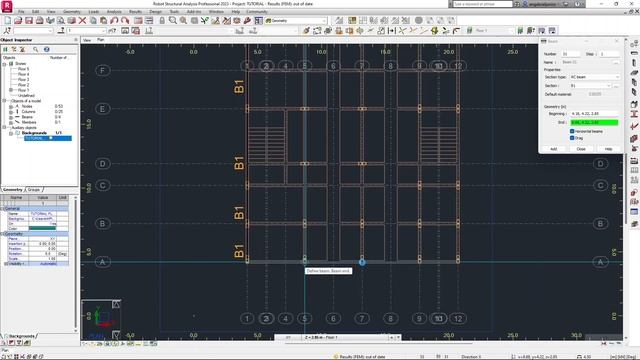Open the Section dropdown in Beam dialog
The height and width of the screenshot is (360, 640).
609,86
